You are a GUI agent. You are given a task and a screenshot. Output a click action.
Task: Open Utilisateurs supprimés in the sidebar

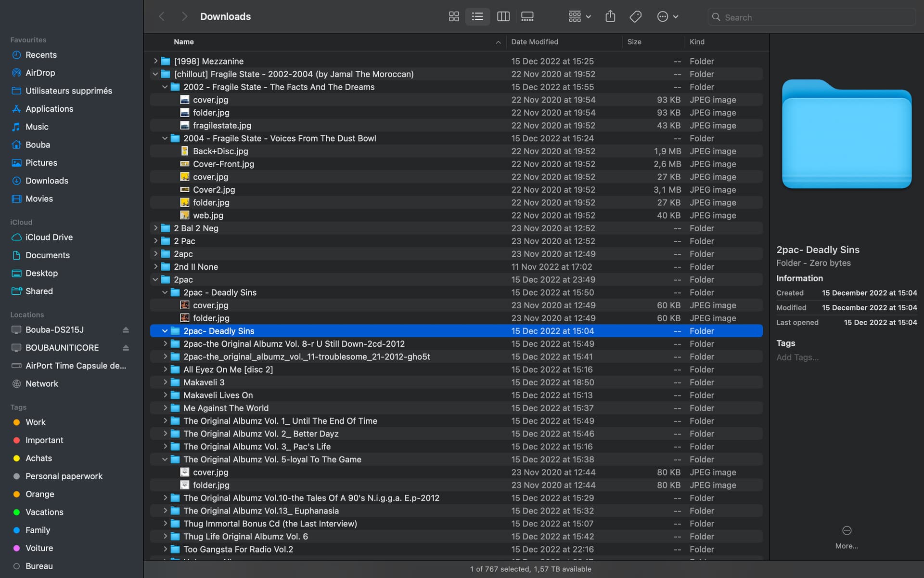click(68, 91)
